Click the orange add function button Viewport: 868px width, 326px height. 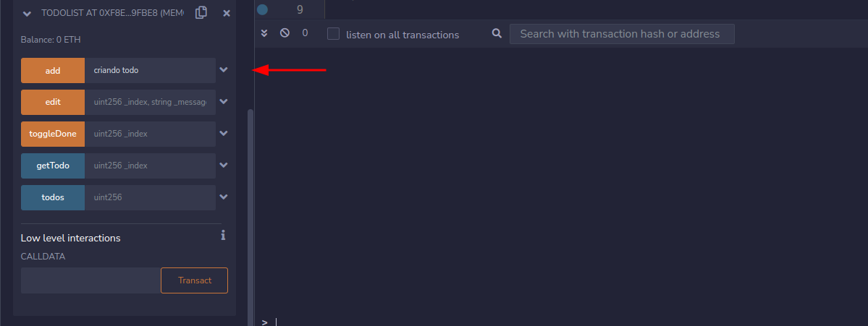click(53, 70)
